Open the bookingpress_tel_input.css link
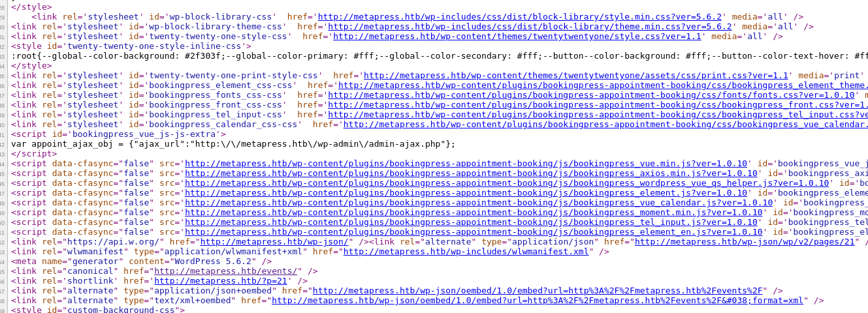Screen dimensions: 868x313 coord(598,115)
